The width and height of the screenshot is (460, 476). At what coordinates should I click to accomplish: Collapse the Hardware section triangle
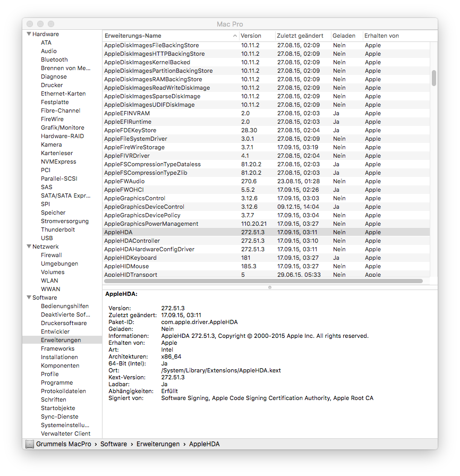point(29,34)
